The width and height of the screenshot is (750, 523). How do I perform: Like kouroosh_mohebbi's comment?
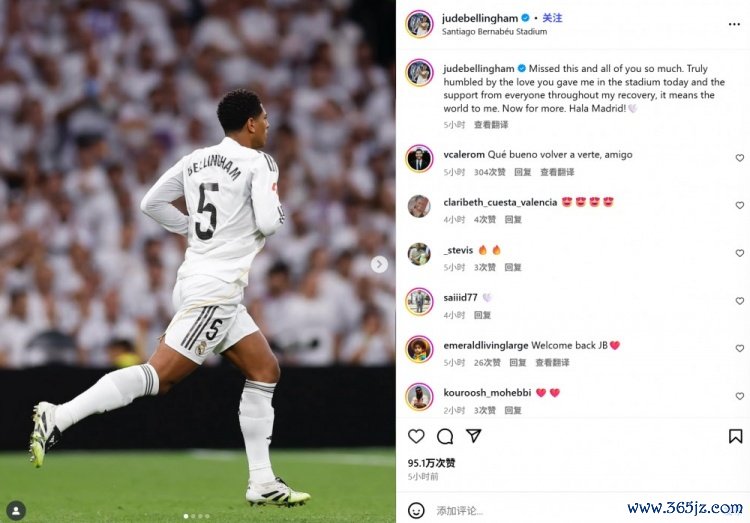coord(739,396)
